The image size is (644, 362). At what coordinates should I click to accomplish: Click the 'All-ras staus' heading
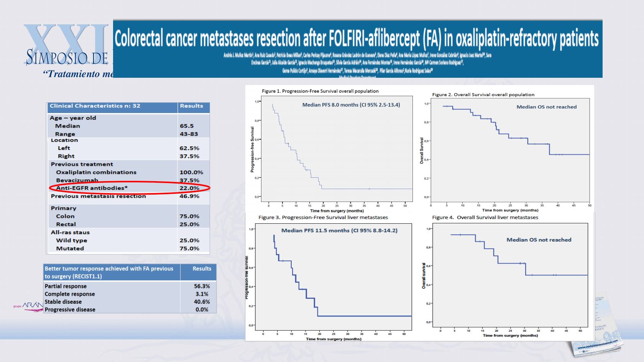70,233
